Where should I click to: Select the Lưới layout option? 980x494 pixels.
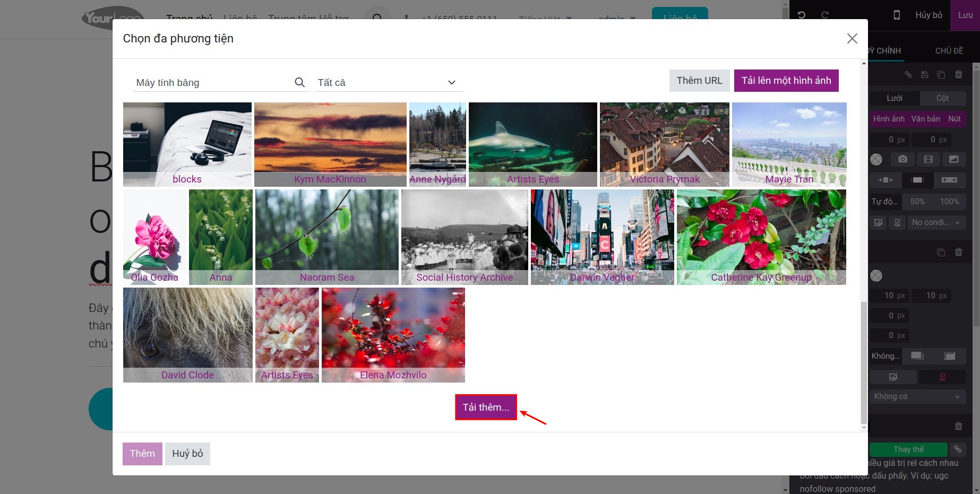(x=895, y=98)
